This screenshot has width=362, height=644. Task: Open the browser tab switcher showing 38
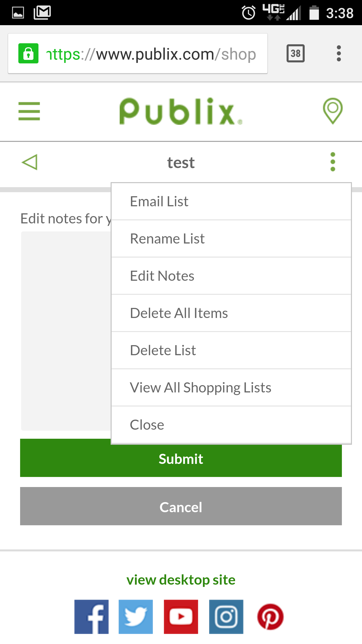pos(296,53)
